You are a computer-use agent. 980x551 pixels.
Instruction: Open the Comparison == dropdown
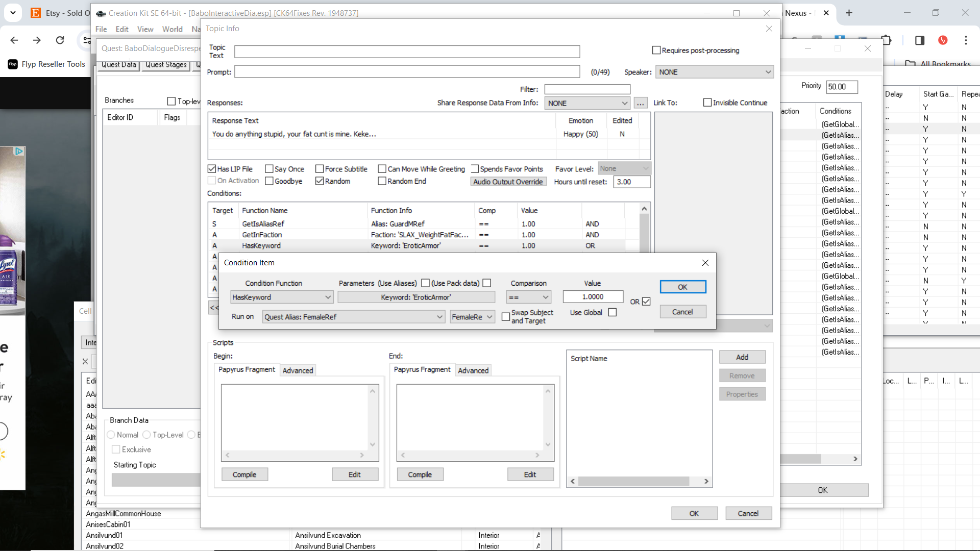click(x=528, y=297)
